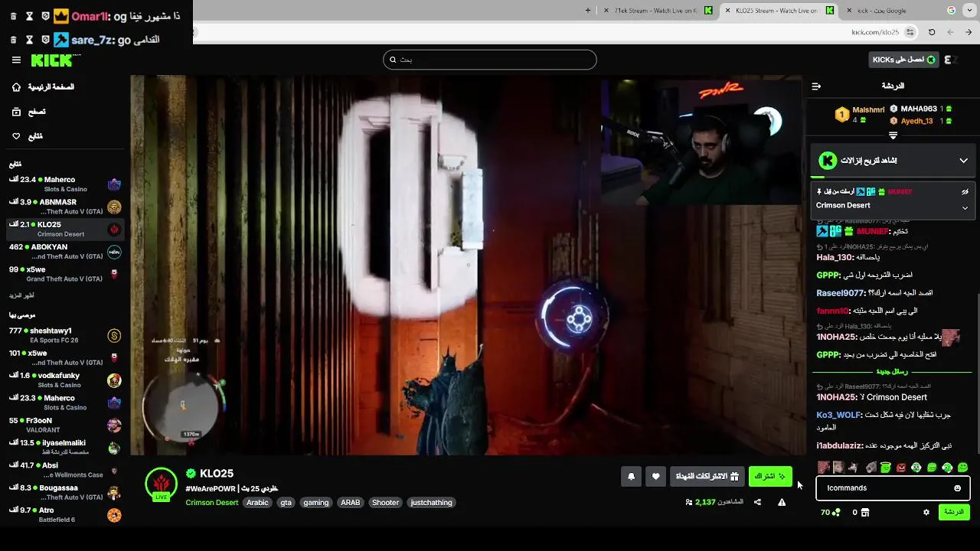The width and height of the screenshot is (980, 551).
Task: Show more followed channels in sidebar
Action: [x=21, y=295]
